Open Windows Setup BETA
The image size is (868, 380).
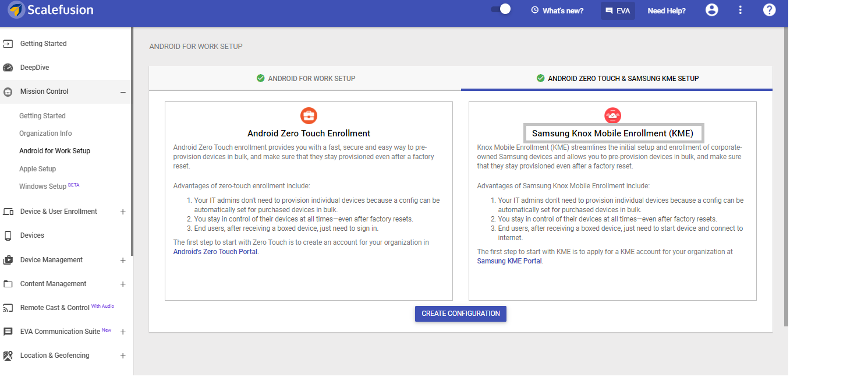click(x=49, y=187)
